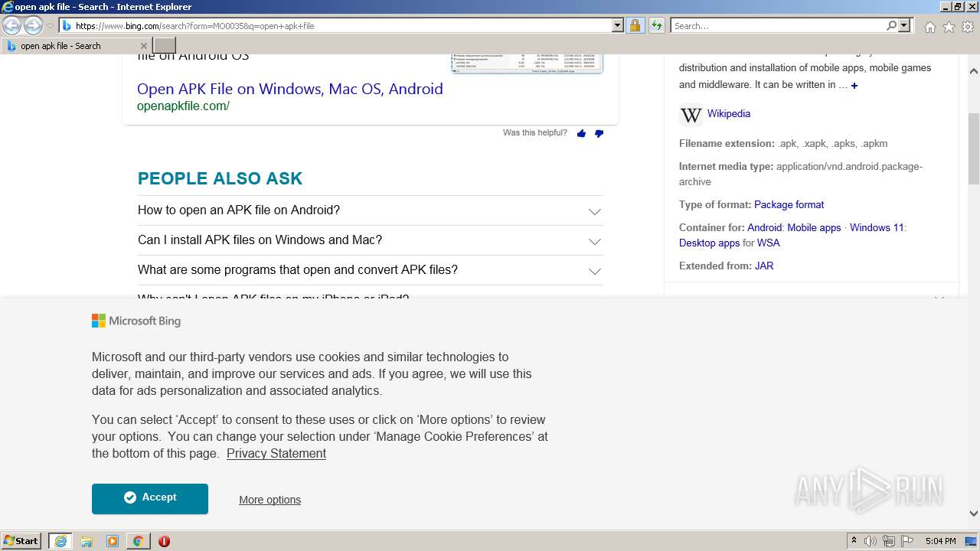Open the APK file screenshot thumbnail
Viewport: 980px width, 551px height.
click(x=527, y=64)
